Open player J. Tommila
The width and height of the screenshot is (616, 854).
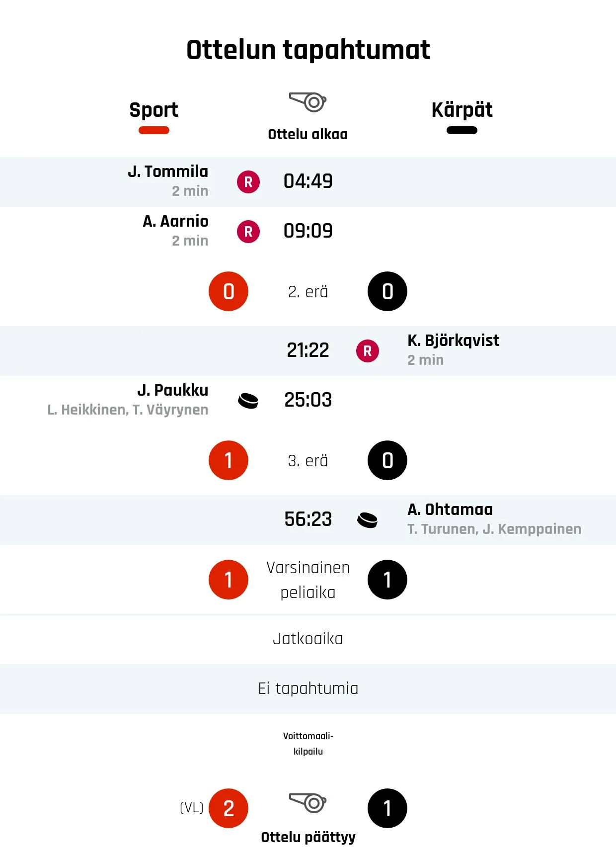pos(168,171)
